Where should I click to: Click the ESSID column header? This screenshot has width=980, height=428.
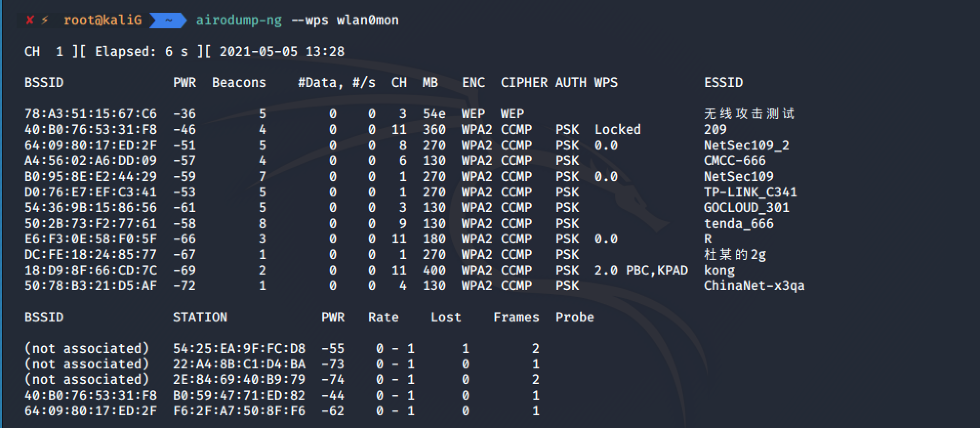click(723, 83)
